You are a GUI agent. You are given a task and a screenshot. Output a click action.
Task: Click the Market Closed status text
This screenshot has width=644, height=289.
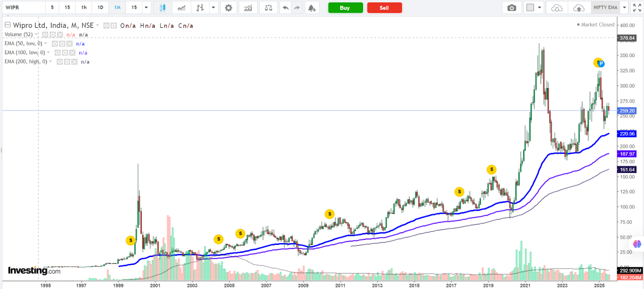(x=598, y=25)
